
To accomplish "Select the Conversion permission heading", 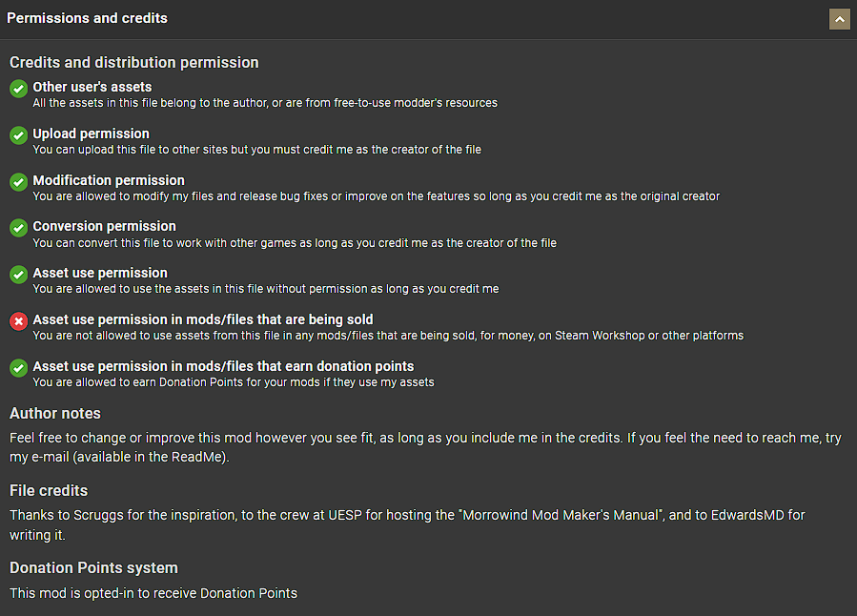I will pos(105,226).
